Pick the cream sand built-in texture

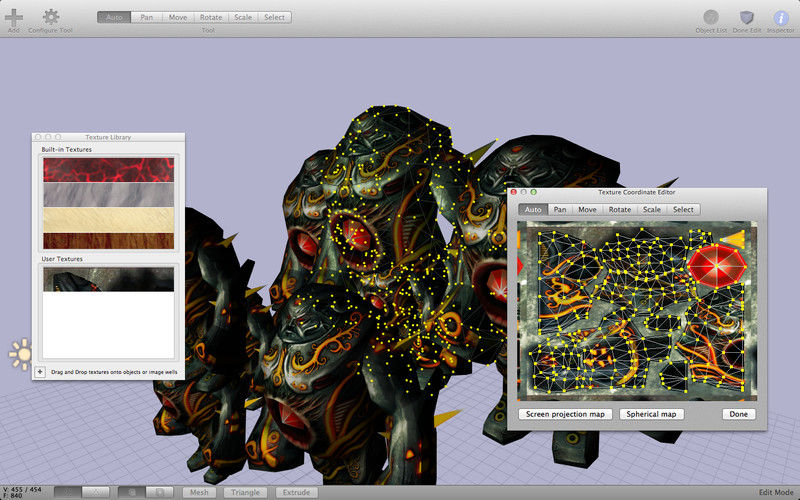point(108,220)
